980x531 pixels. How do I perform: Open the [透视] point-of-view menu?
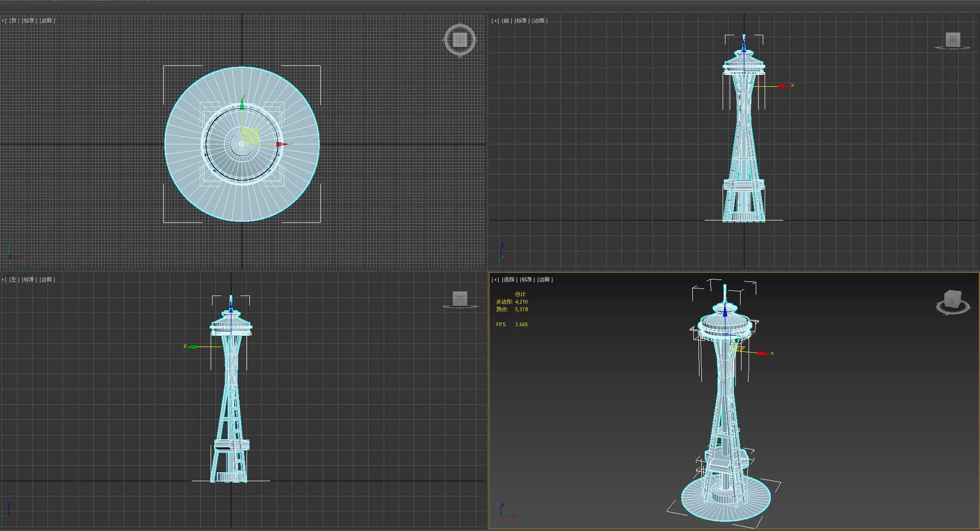pos(509,280)
